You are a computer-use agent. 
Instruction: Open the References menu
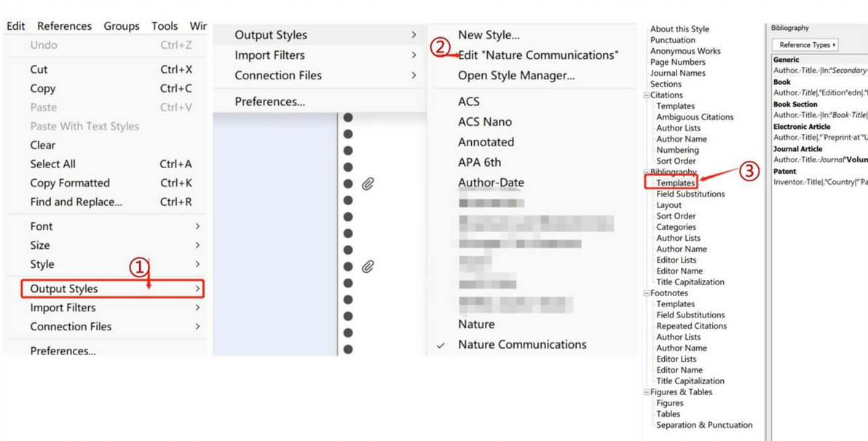[x=64, y=26]
